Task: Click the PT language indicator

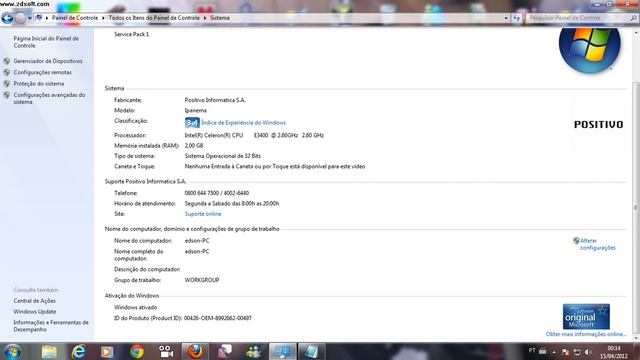Action: coord(532,350)
